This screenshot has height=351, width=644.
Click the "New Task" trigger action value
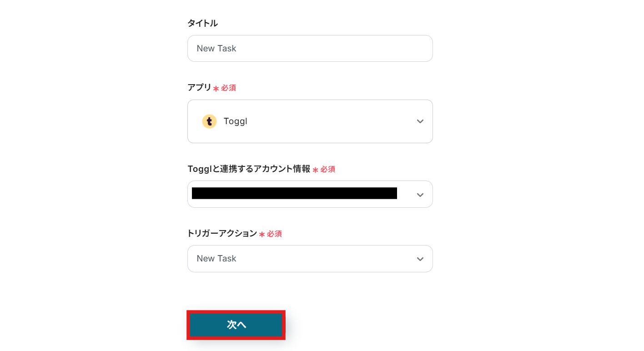[x=216, y=259]
